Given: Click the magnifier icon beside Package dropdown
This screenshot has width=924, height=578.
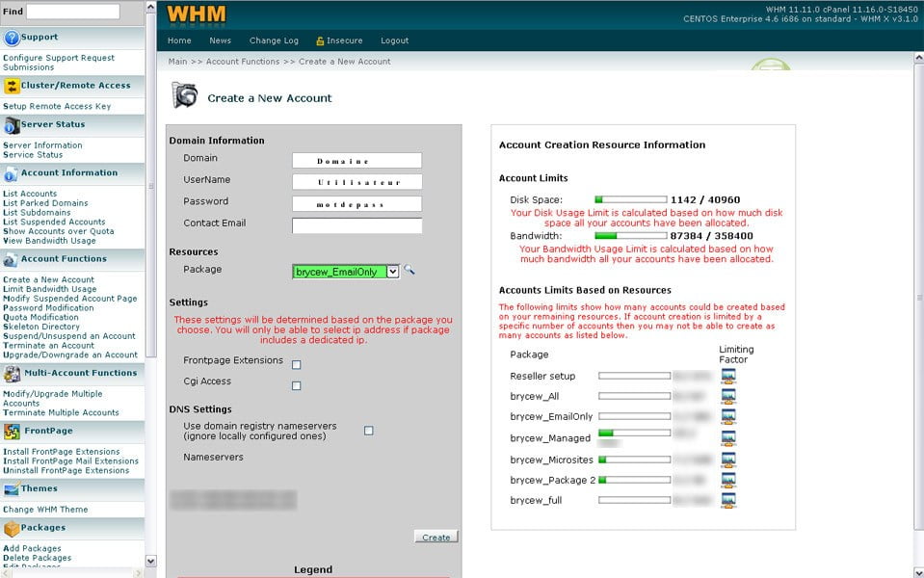Looking at the screenshot, I should pyautogui.click(x=409, y=270).
